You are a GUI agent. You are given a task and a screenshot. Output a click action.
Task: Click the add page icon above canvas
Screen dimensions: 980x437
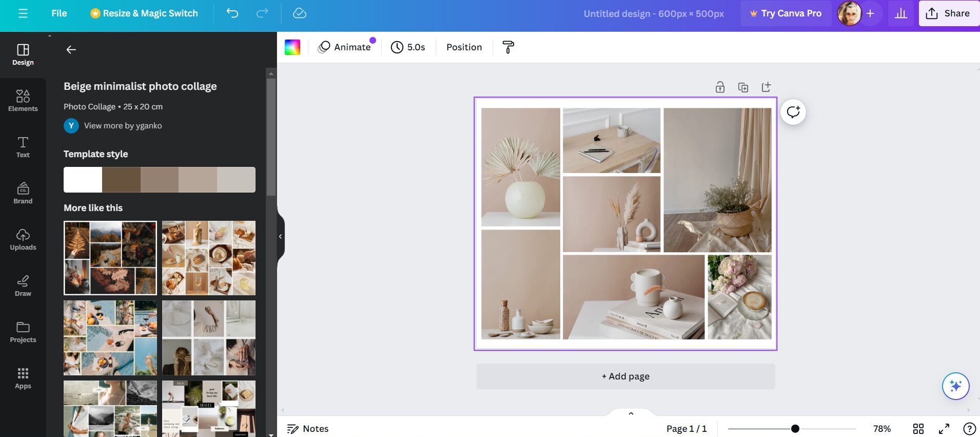pyautogui.click(x=766, y=87)
